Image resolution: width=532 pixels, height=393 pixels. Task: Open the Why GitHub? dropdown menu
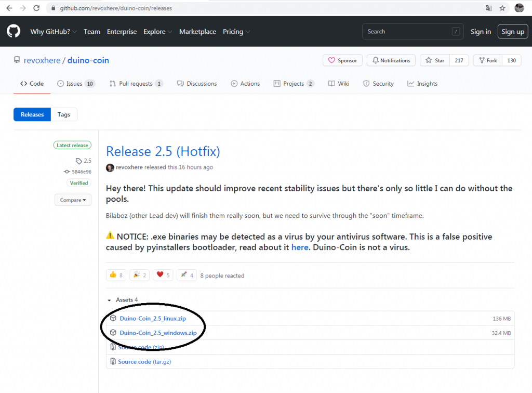[x=54, y=32]
